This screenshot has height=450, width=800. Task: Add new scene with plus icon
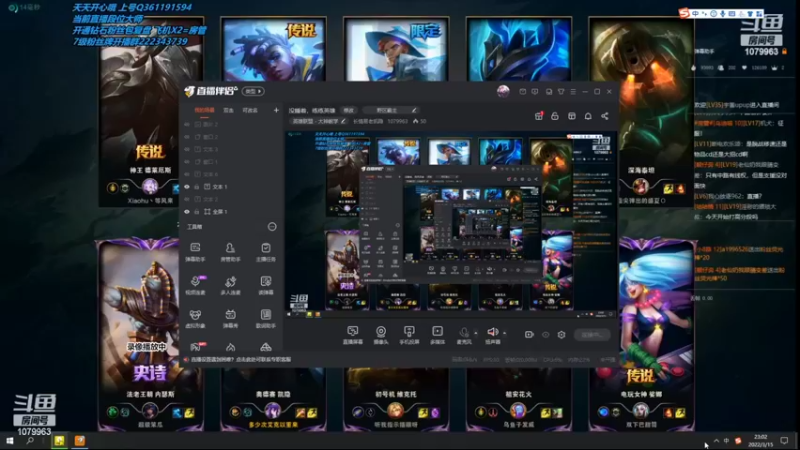(276, 110)
